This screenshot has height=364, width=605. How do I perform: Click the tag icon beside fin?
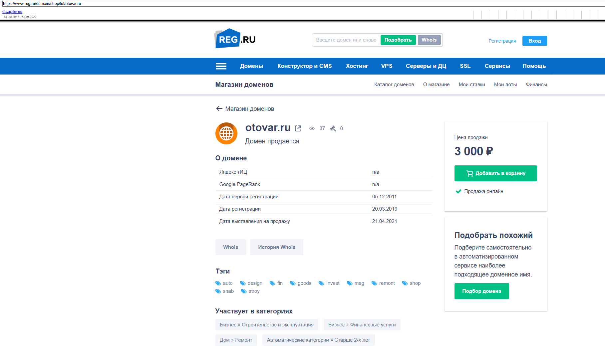272,283
